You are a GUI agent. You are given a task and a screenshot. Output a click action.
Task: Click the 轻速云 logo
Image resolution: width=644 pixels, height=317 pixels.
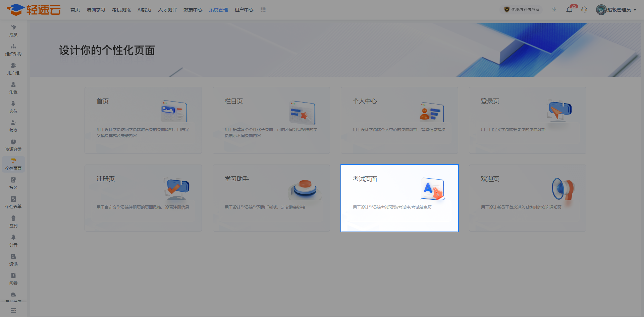(x=34, y=10)
